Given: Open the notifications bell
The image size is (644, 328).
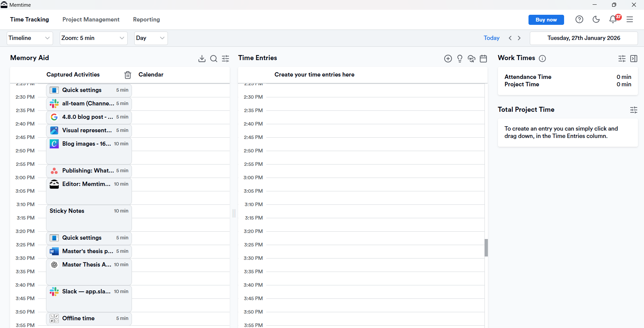Looking at the screenshot, I should coord(612,19).
